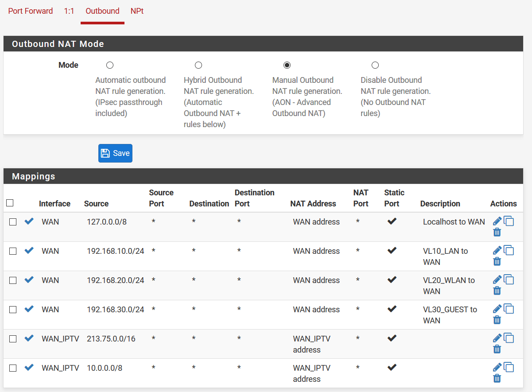Image resolution: width=532 pixels, height=392 pixels.
Task: Switch to the NPt tab
Action: coord(137,11)
